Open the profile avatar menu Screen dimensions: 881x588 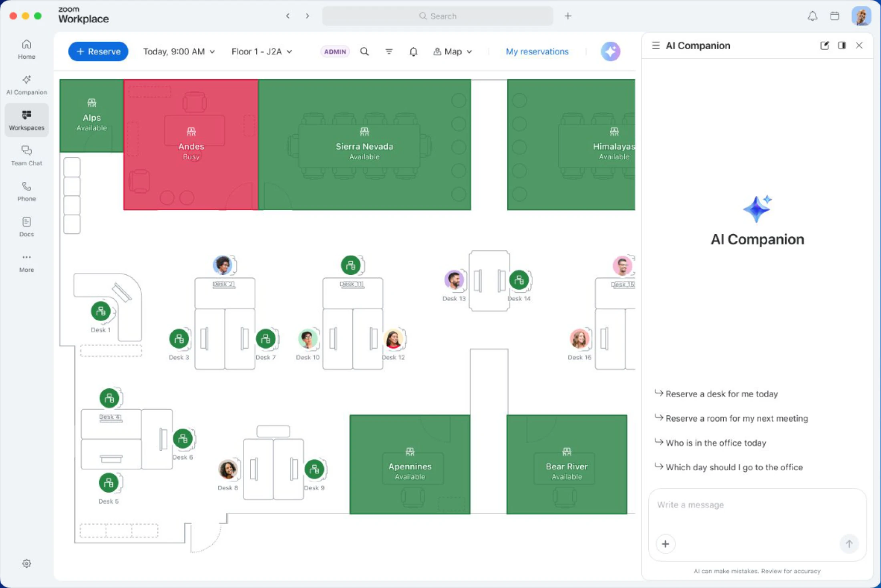click(x=861, y=16)
